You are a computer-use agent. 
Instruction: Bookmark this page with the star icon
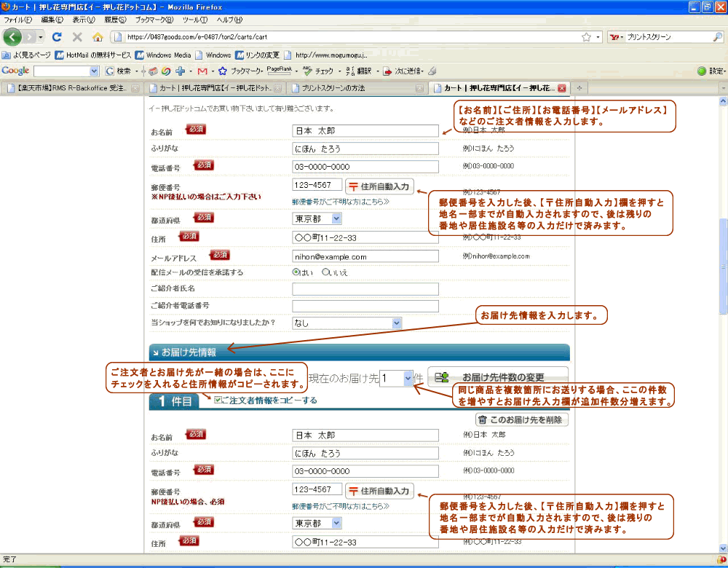tap(586, 36)
